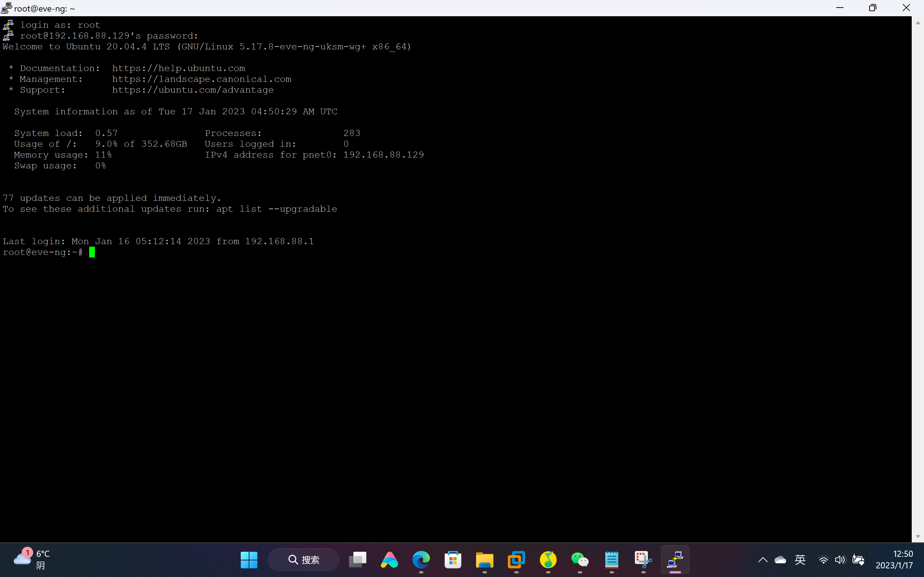Open QQ Music from taskbar
Viewport: 924px width, 577px height.
point(548,560)
